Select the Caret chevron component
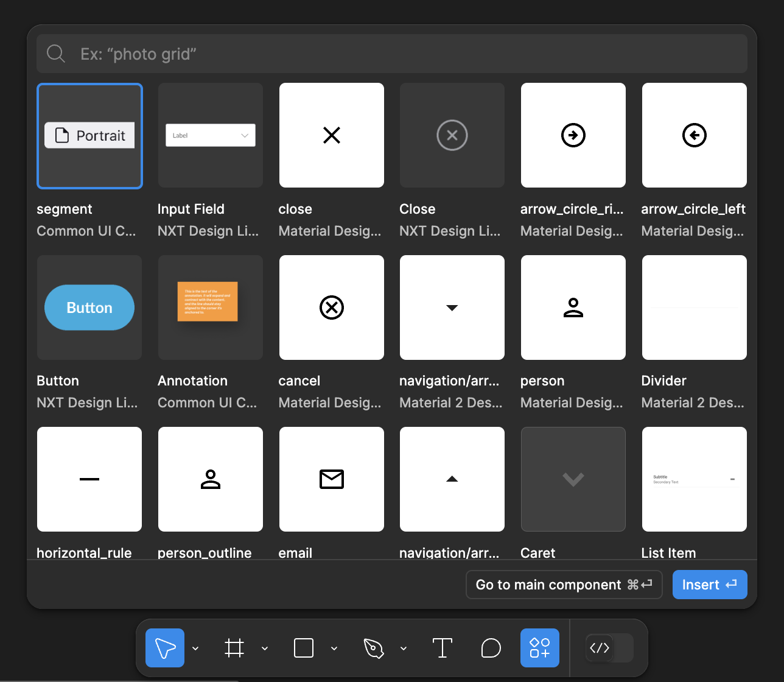 click(573, 479)
